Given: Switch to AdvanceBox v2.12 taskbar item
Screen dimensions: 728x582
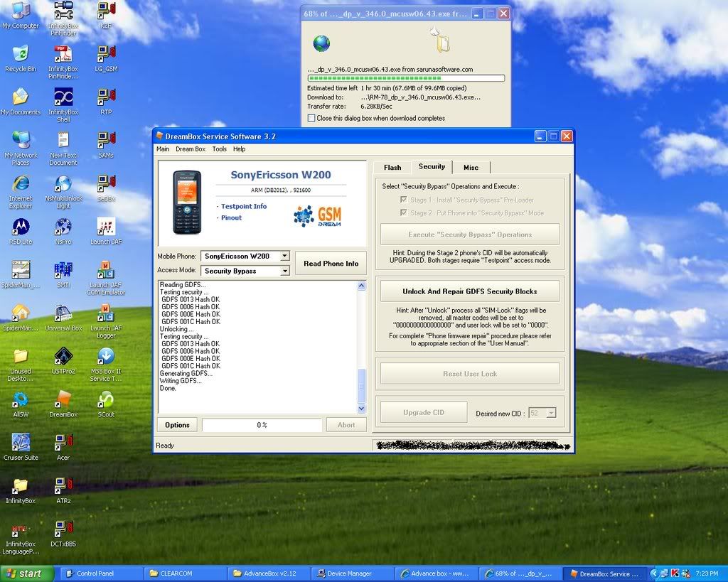Looking at the screenshot, I should (x=268, y=573).
